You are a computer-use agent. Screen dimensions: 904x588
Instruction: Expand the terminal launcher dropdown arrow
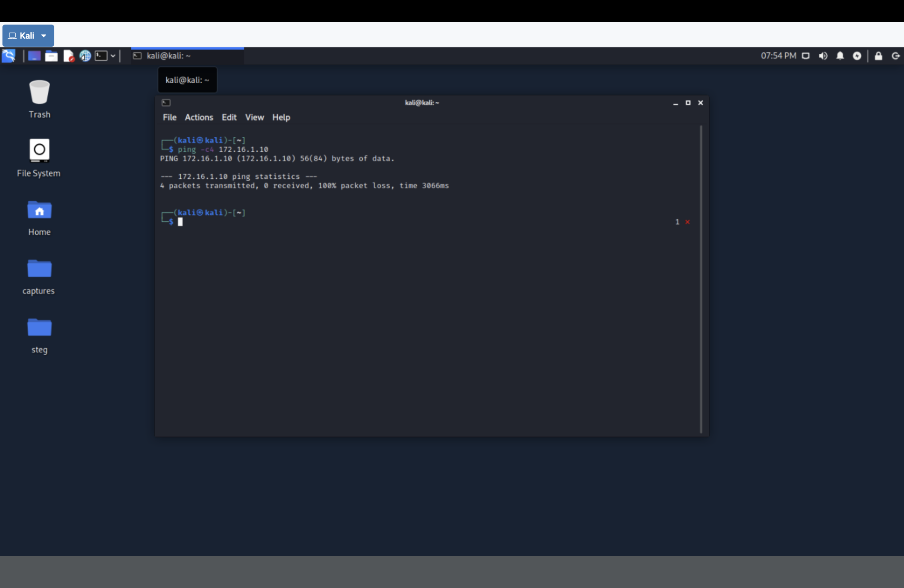[x=113, y=56]
